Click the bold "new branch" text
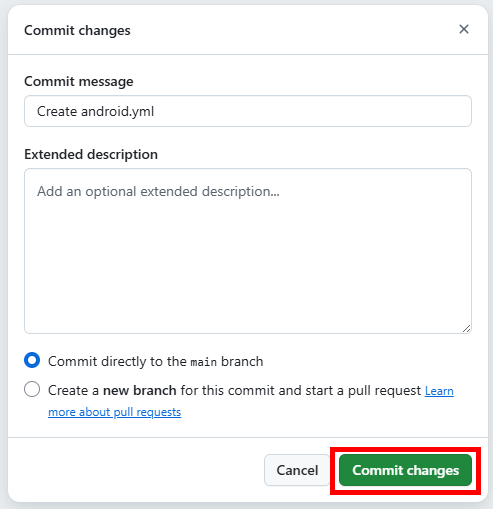Screen dimensions: 493x509 140,390
